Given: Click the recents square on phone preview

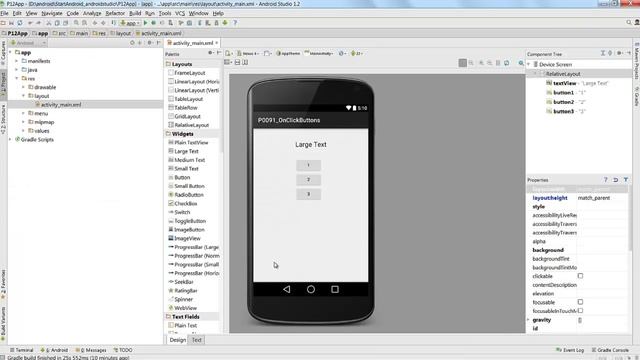Looking at the screenshot, I should click(335, 289).
